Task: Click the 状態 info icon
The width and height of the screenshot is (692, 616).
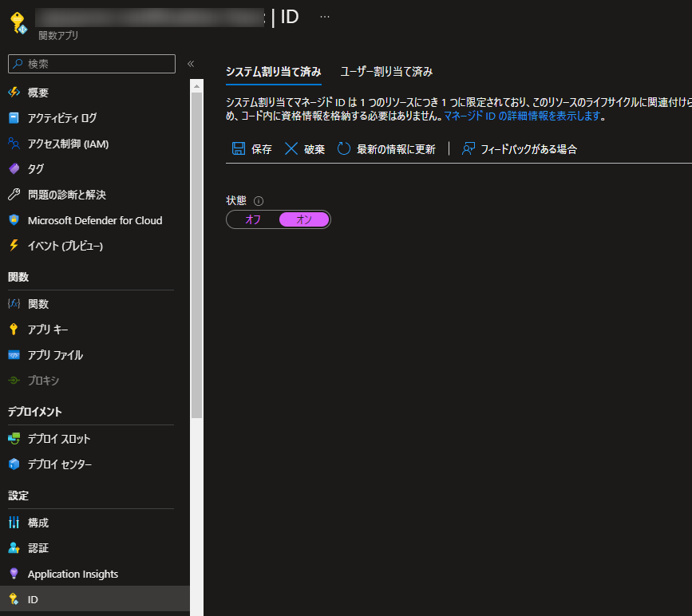Action: (259, 201)
